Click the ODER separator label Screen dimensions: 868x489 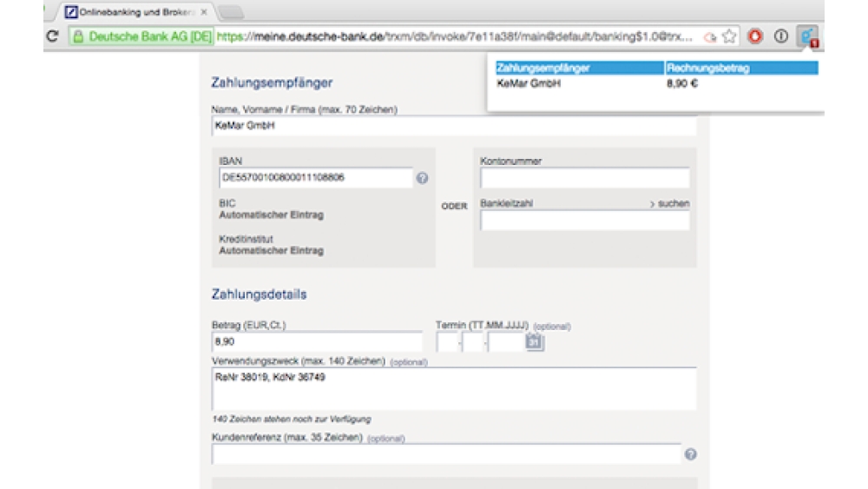pyautogui.click(x=454, y=206)
